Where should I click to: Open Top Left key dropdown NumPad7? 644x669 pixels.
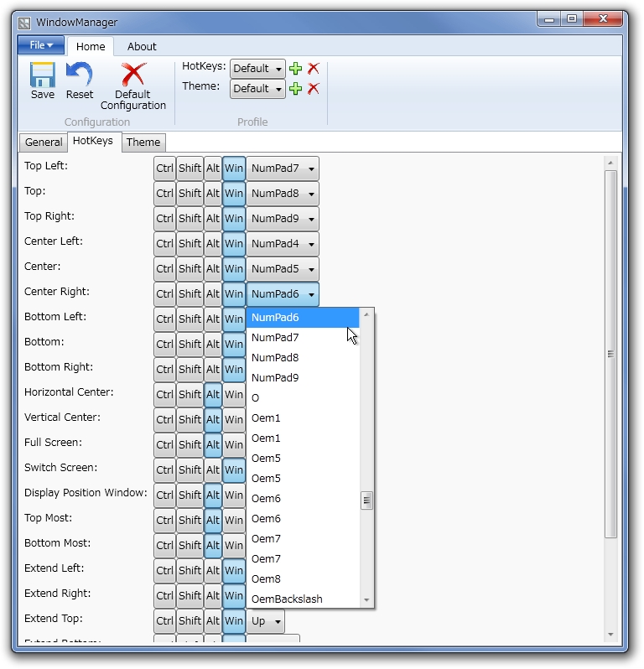pyautogui.click(x=283, y=169)
